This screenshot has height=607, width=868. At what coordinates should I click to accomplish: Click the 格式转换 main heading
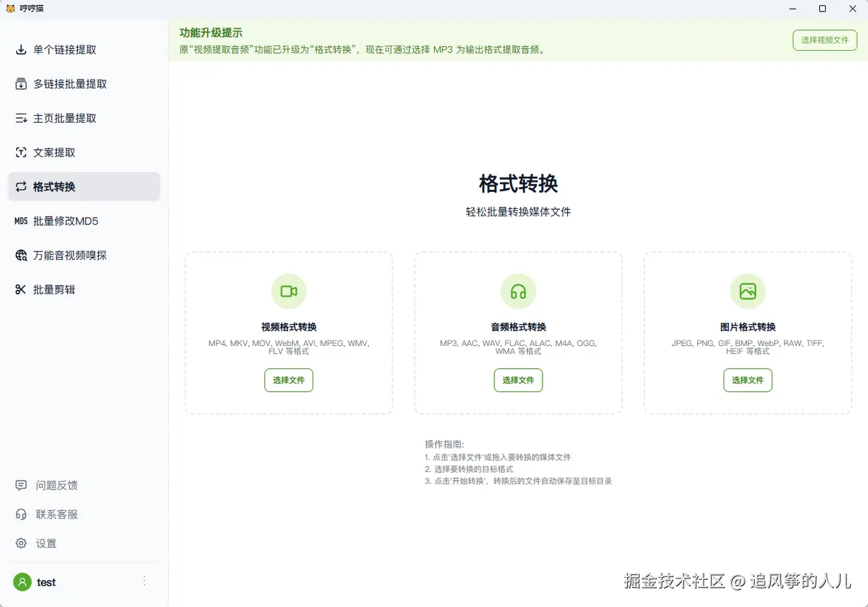518,183
